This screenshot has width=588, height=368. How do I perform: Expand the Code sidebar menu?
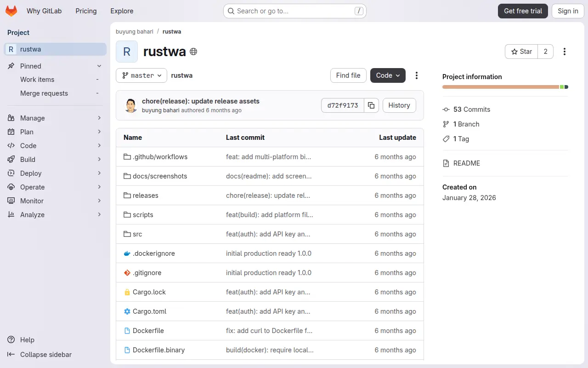pos(55,146)
